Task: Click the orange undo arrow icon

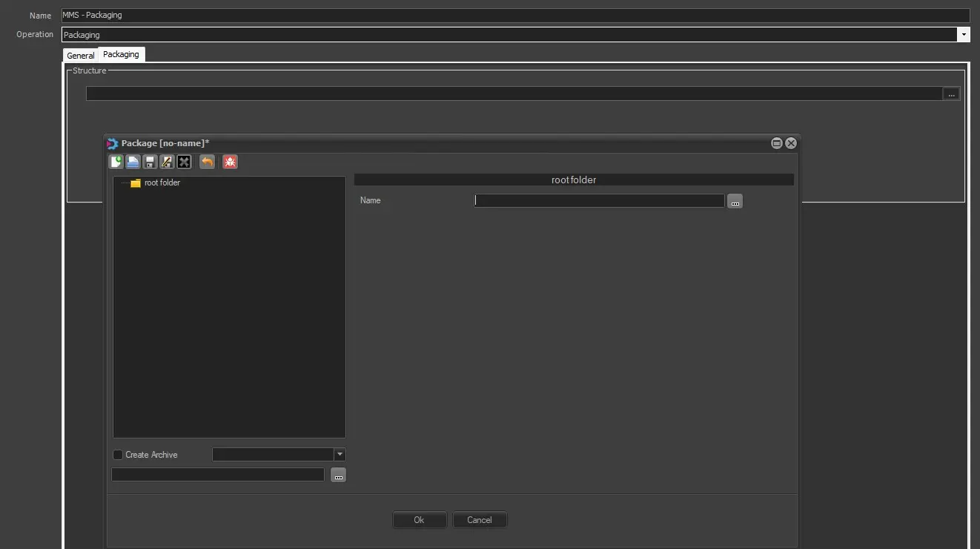Action: click(207, 162)
